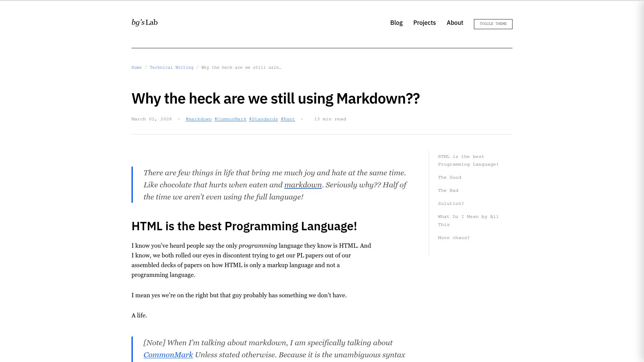
Task: Jump to 'Solution?' in table of contents
Action: coord(451,203)
